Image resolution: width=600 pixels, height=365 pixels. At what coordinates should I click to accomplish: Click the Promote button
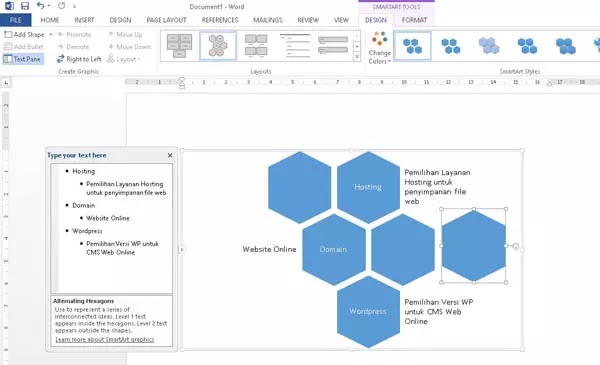pyautogui.click(x=74, y=34)
